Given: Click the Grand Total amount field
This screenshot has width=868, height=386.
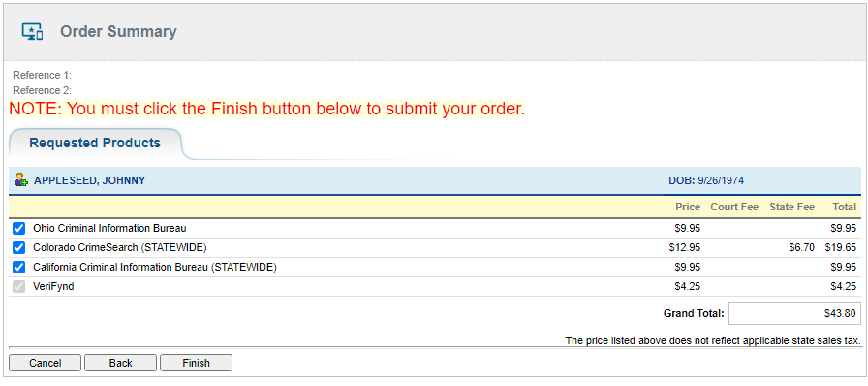Looking at the screenshot, I should (794, 313).
